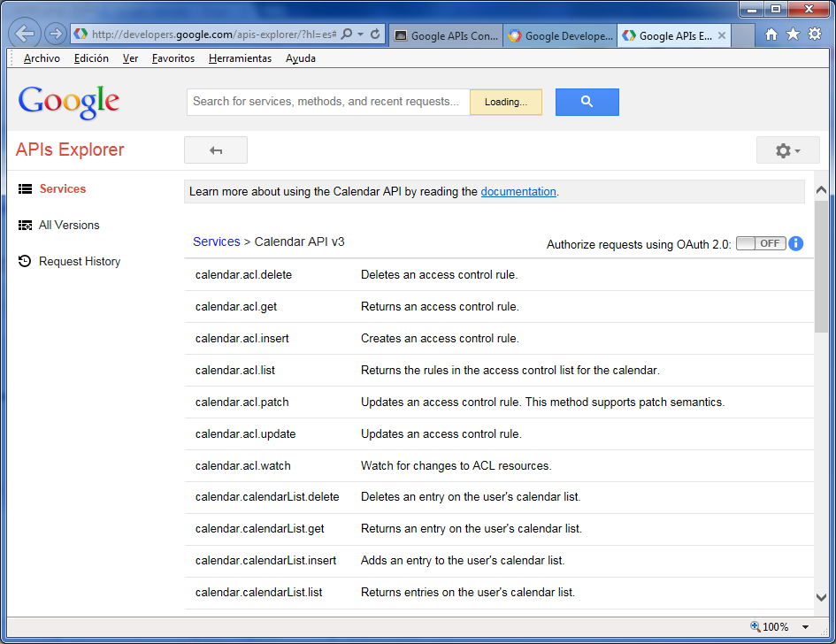Click 'Watch for changes to ACL resources.' description
836x644 pixels.
(x=456, y=466)
